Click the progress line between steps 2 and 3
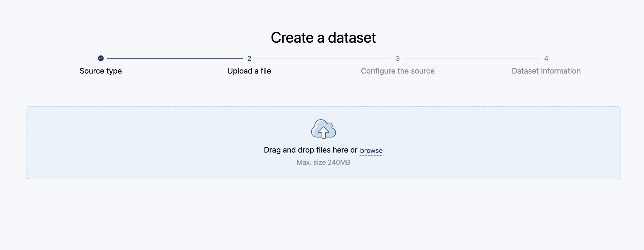The height and width of the screenshot is (250, 644). (324, 58)
